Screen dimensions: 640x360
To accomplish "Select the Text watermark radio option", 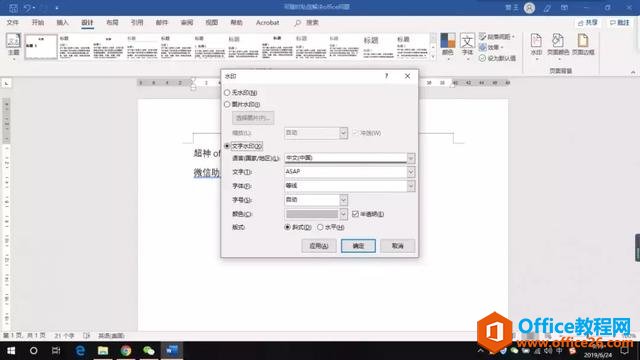I will [227, 146].
